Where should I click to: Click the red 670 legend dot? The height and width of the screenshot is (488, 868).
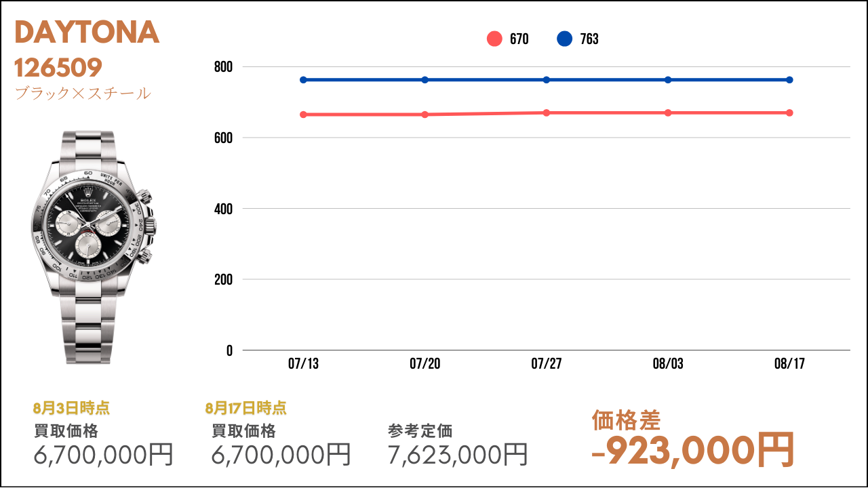point(494,39)
